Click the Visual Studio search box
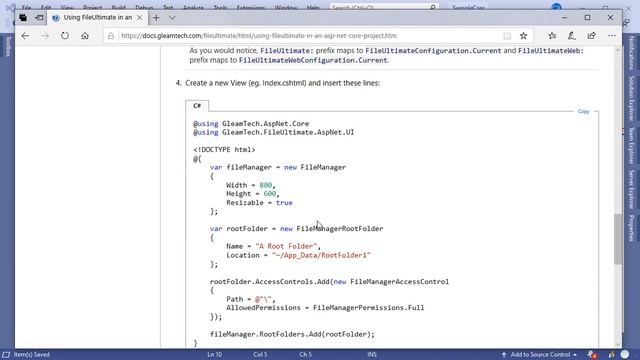The width and height of the screenshot is (640, 360). click(384, 7)
